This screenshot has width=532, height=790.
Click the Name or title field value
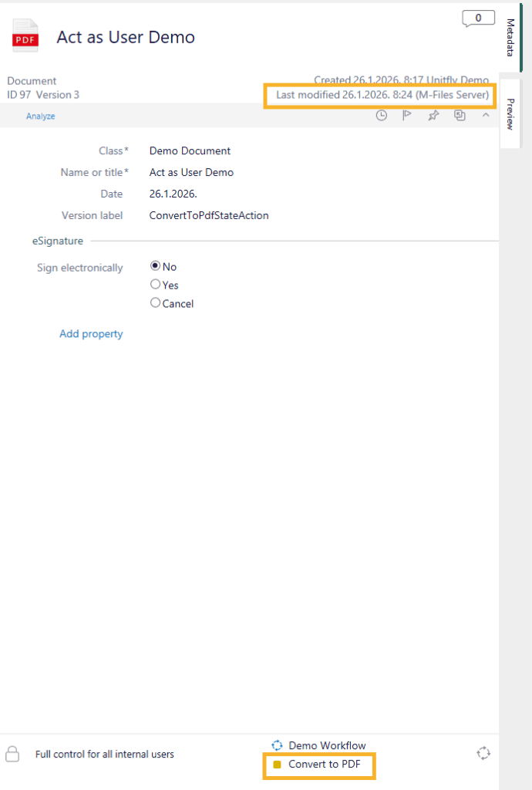[x=191, y=173]
